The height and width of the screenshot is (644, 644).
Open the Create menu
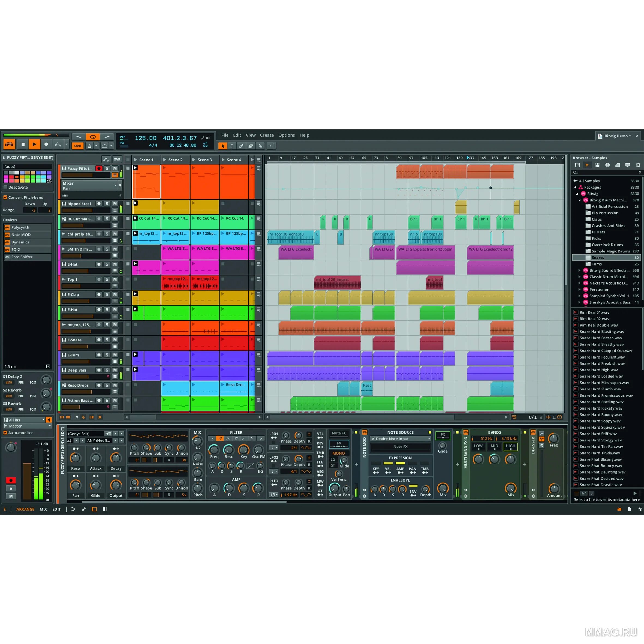click(x=267, y=135)
